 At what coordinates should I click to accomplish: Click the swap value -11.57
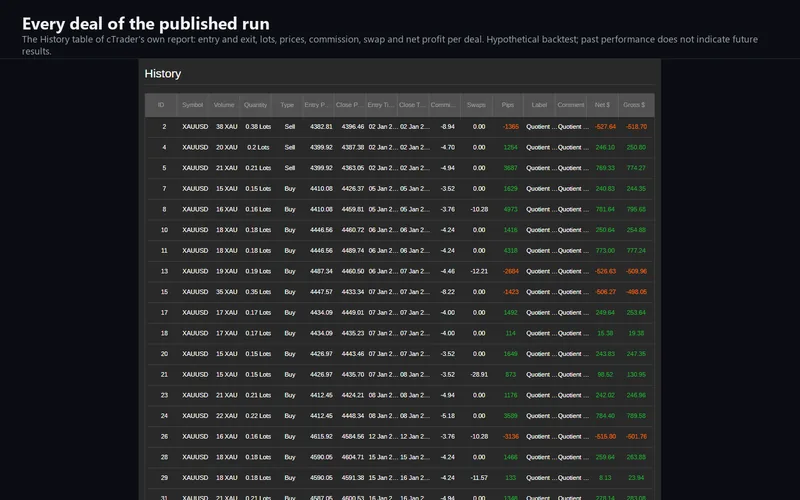pyautogui.click(x=479, y=478)
